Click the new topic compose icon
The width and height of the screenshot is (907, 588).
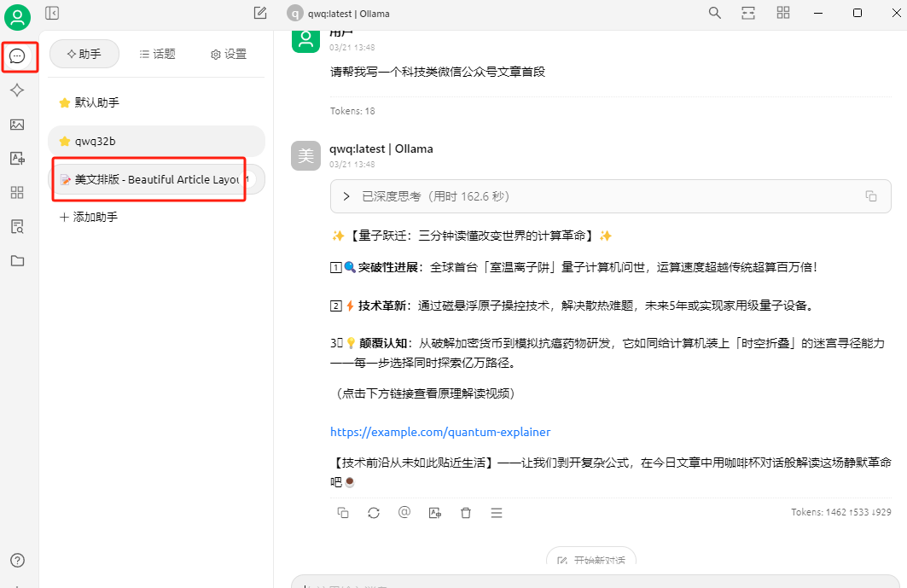tap(260, 13)
